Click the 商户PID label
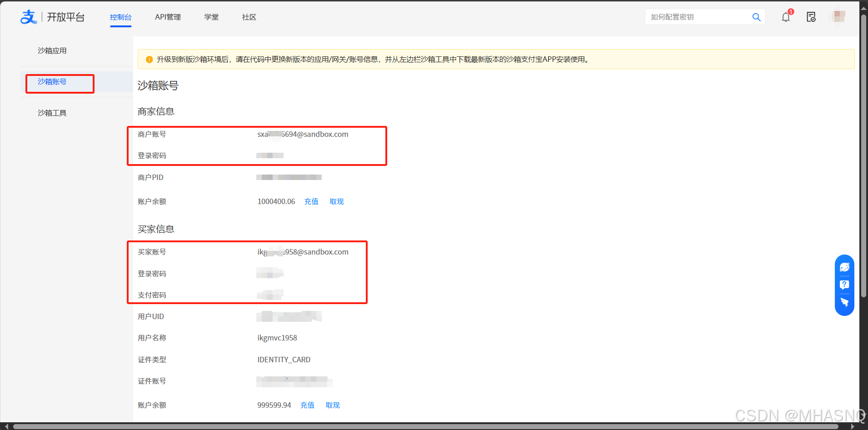Screen dimensions: 868x430 (x=150, y=177)
